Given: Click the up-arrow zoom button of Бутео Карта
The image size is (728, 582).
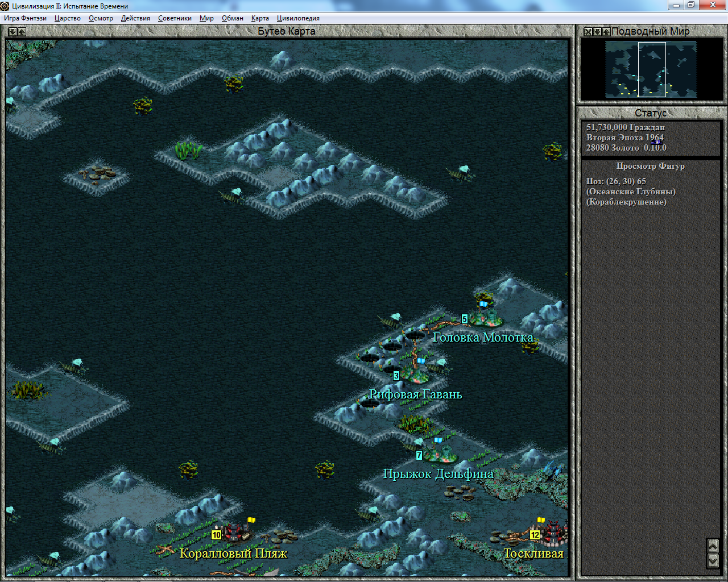Looking at the screenshot, I should 21,32.
